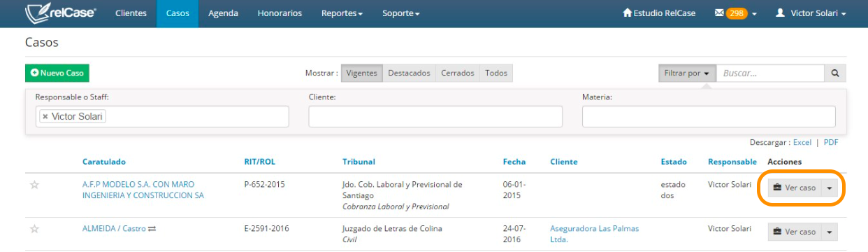Sort by Caratulado column

(104, 162)
